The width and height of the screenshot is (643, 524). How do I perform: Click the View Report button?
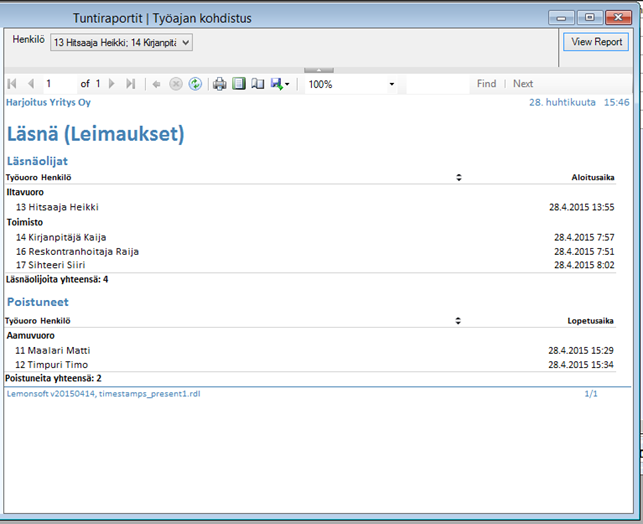click(x=596, y=42)
